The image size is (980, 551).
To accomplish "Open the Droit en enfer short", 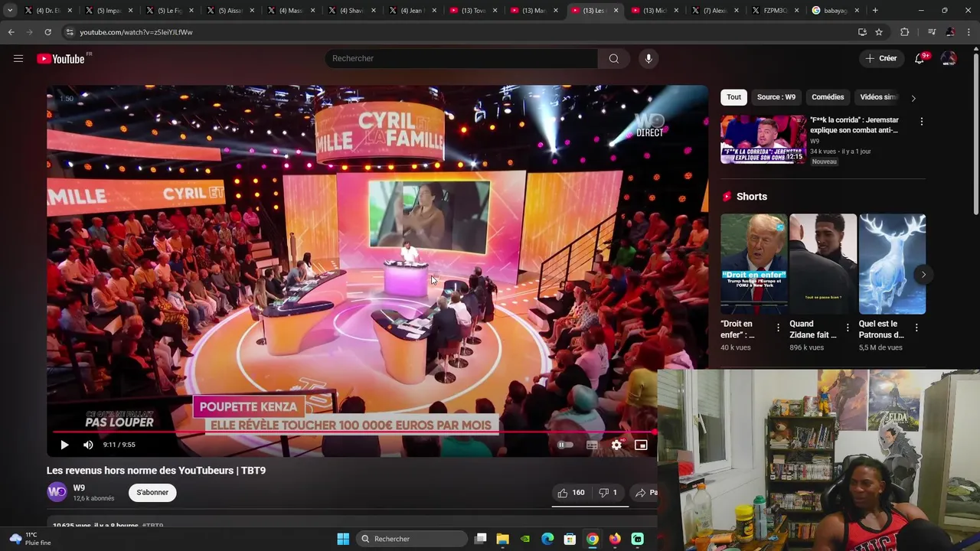I will (753, 264).
